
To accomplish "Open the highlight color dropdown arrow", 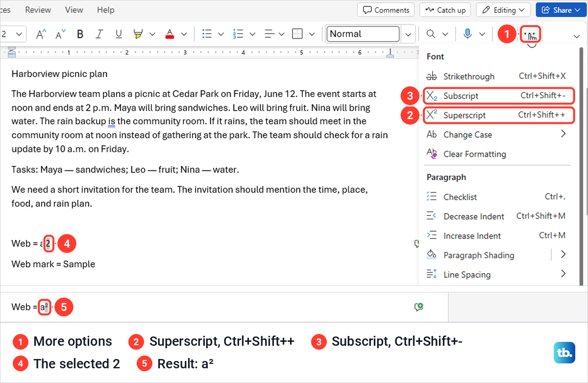I will (x=152, y=34).
